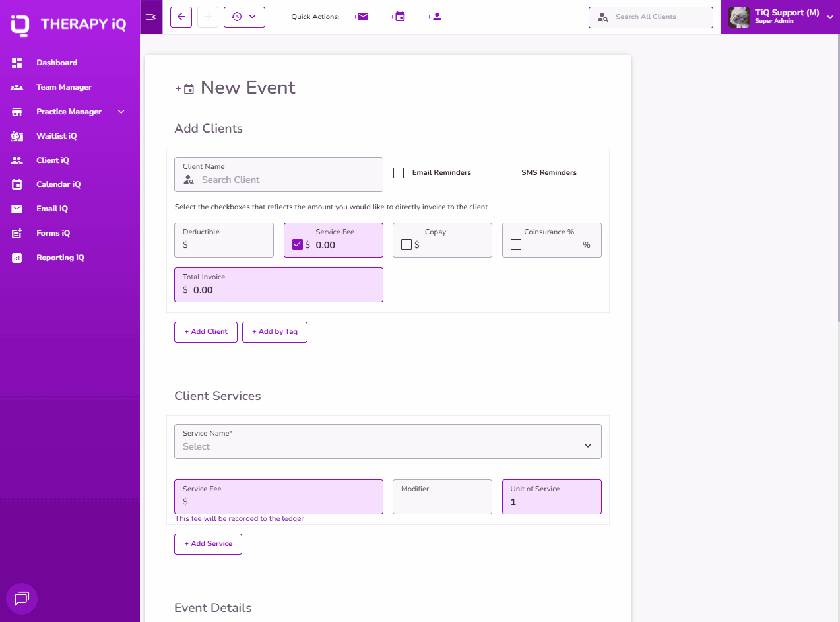Open the history clock dropdown

(244, 17)
